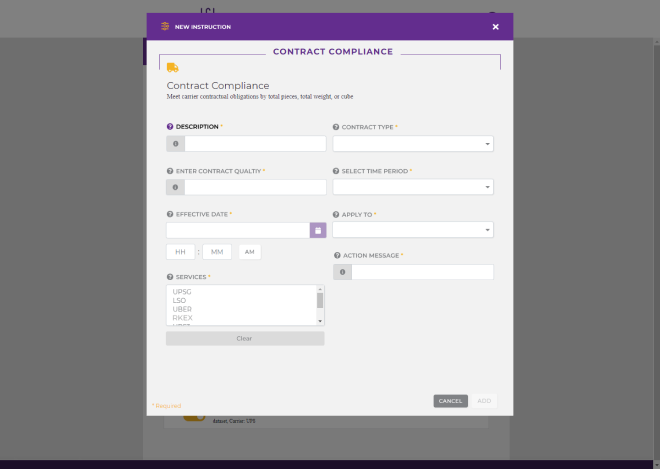Viewport: 660px width, 469px height.
Task: Click info icon in Enter Contract Quality field
Action: click(x=175, y=187)
